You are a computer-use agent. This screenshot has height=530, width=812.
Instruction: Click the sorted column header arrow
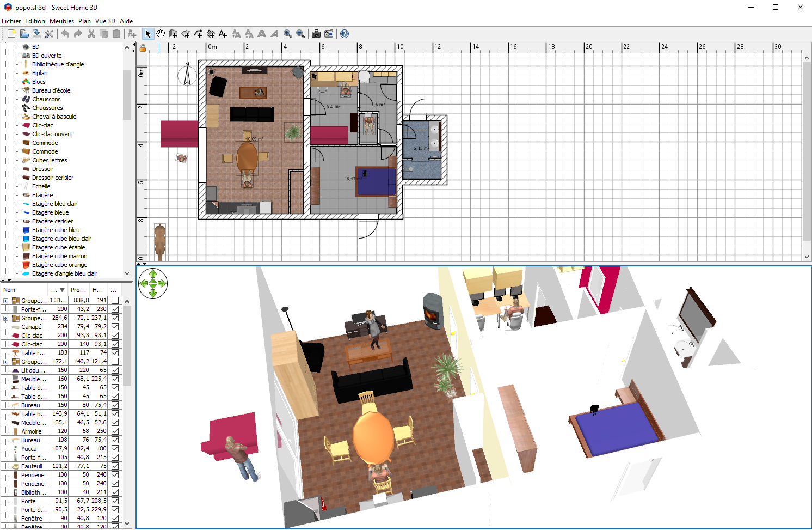pos(62,290)
